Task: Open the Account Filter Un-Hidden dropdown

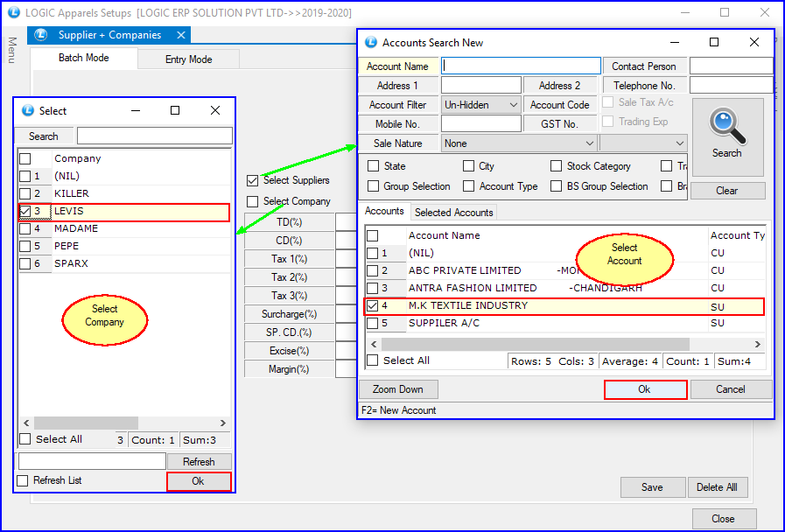Action: 480,105
